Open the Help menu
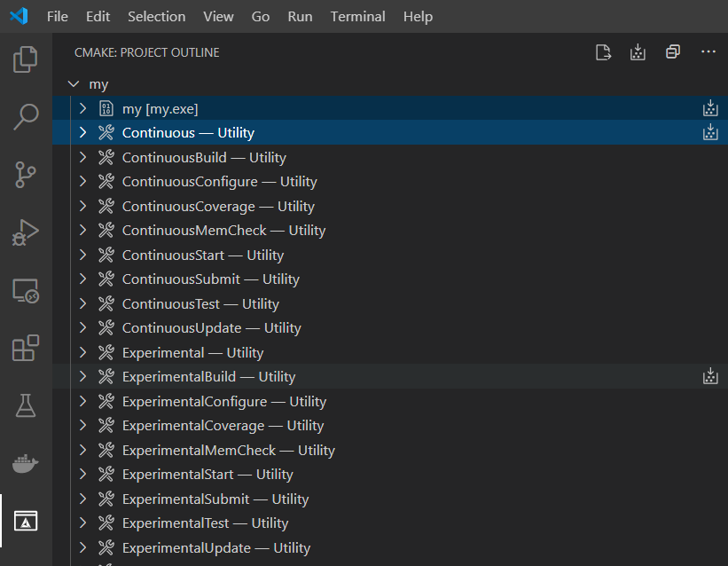Image resolution: width=728 pixels, height=566 pixels. coord(418,17)
